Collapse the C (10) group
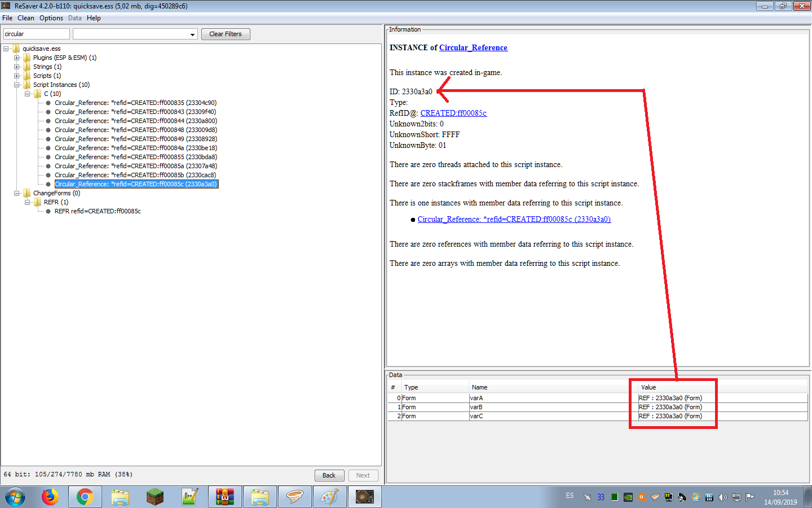Image resolution: width=812 pixels, height=508 pixels. [28, 94]
